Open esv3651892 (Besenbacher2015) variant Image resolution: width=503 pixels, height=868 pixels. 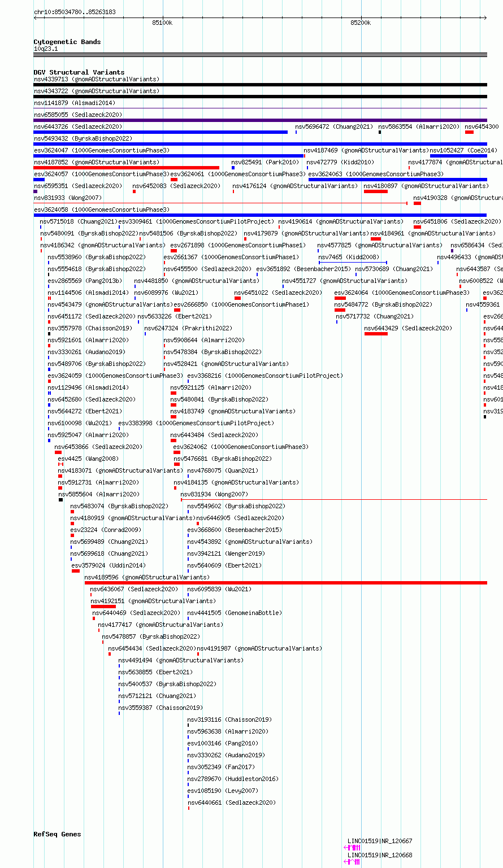point(304,269)
